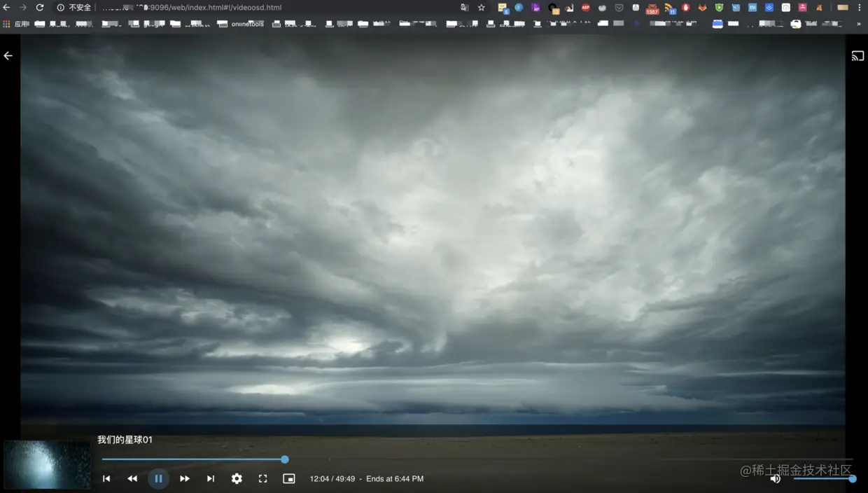Open the red stop-hand extension icon
Viewport: 868px width, 493px height.
[686, 8]
